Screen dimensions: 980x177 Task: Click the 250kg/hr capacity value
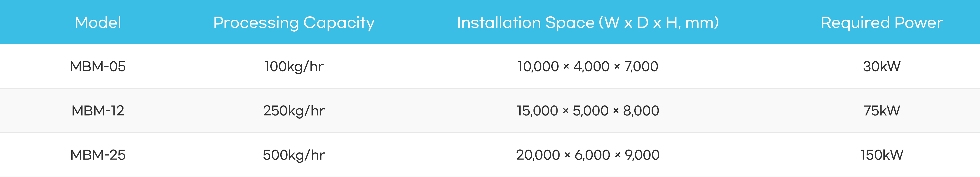click(x=294, y=111)
